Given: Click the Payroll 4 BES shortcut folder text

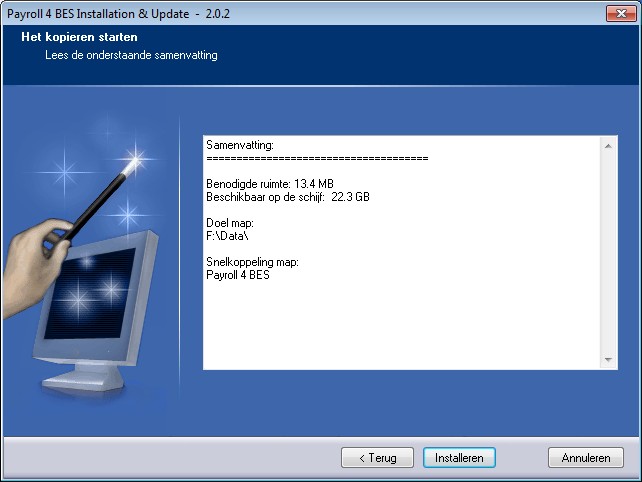Looking at the screenshot, I should (x=237, y=275).
